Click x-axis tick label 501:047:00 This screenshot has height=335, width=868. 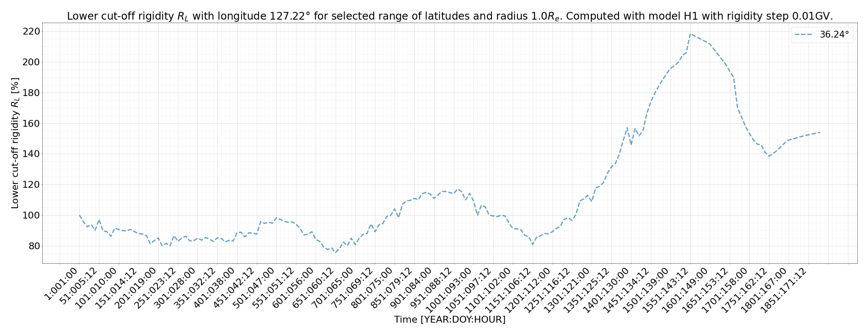coord(254,288)
